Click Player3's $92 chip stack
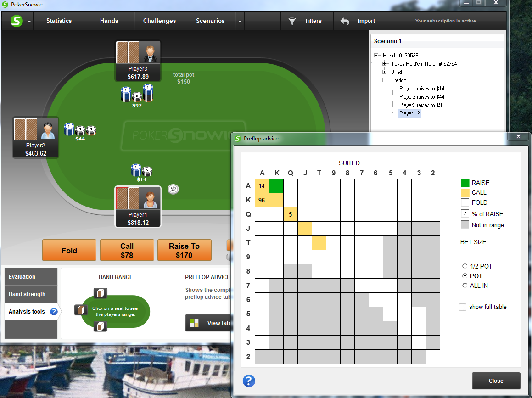Image resolution: width=532 pixels, height=398 pixels. [x=137, y=94]
